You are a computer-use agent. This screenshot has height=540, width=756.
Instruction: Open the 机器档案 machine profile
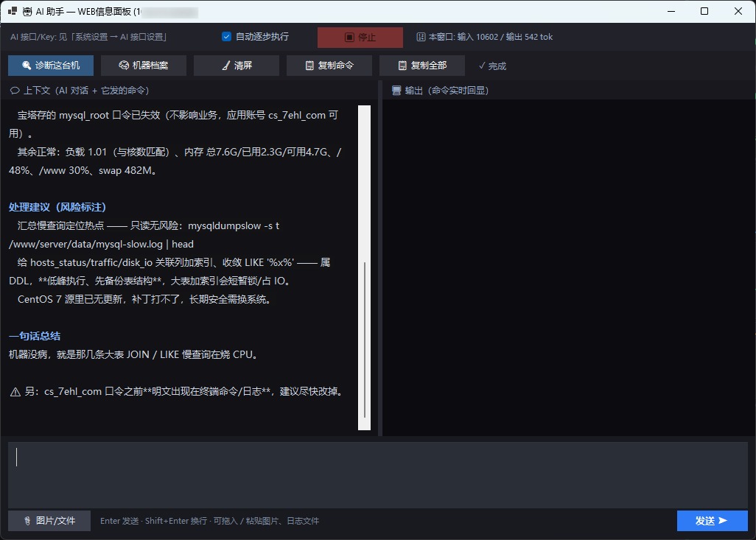(144, 66)
